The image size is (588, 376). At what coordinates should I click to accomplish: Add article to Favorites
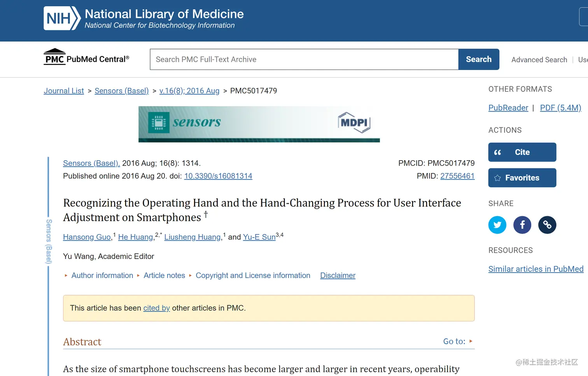pyautogui.click(x=522, y=178)
